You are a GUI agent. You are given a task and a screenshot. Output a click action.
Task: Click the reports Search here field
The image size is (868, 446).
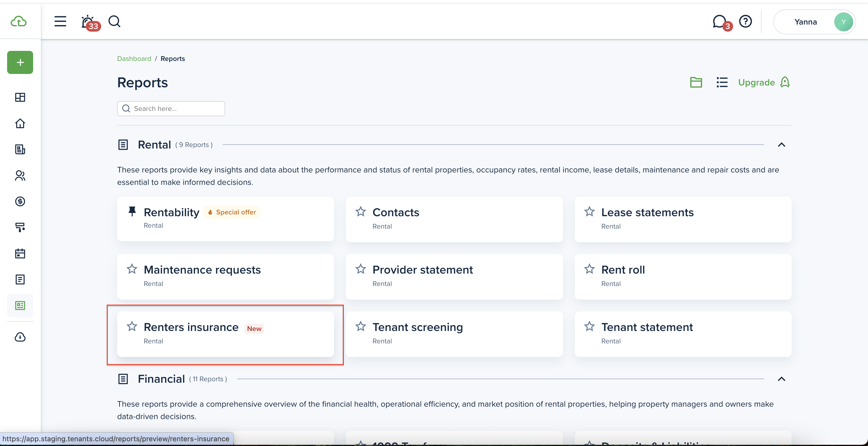(171, 109)
